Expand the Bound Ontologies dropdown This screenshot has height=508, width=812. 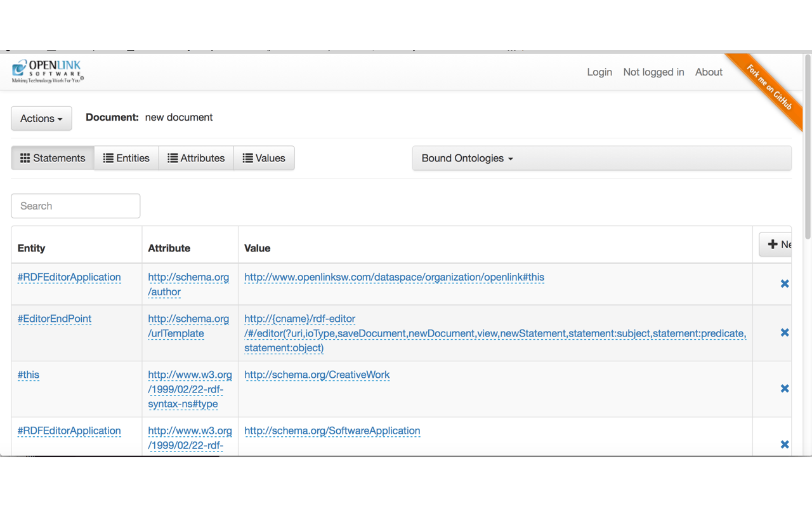601,158
